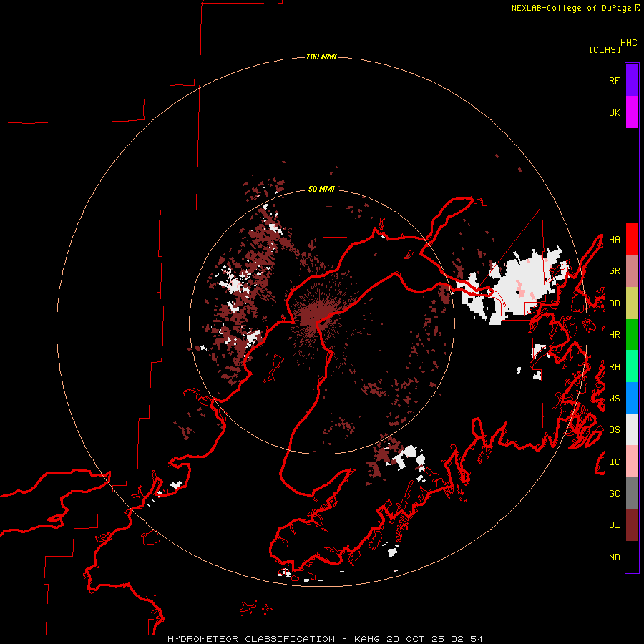Click the HR green legend swatch
644x644 pixels.
632,335
